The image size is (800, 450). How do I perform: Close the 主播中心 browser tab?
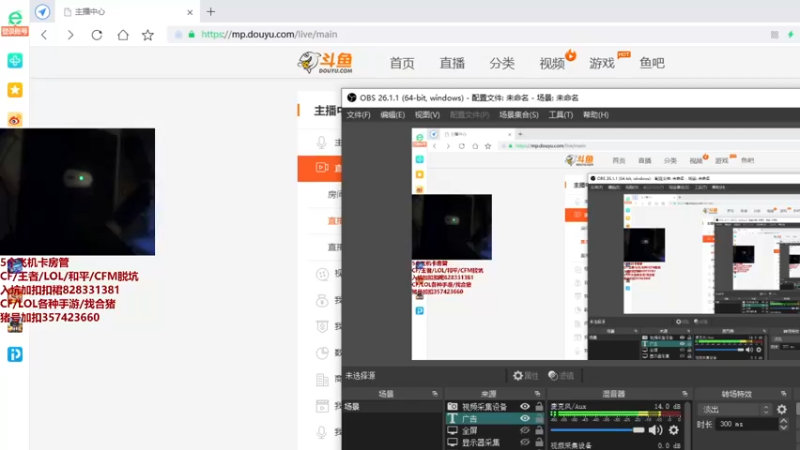190,12
